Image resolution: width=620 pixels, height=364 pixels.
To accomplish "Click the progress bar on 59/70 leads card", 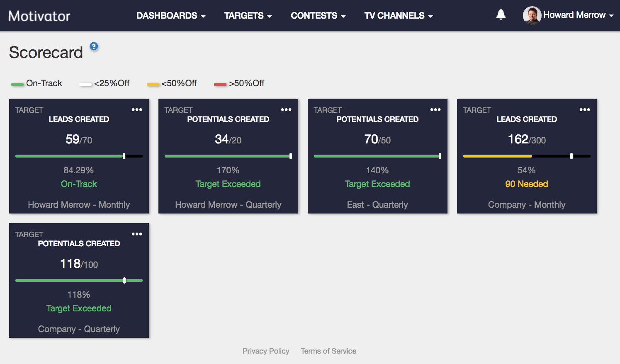I will (x=79, y=156).
